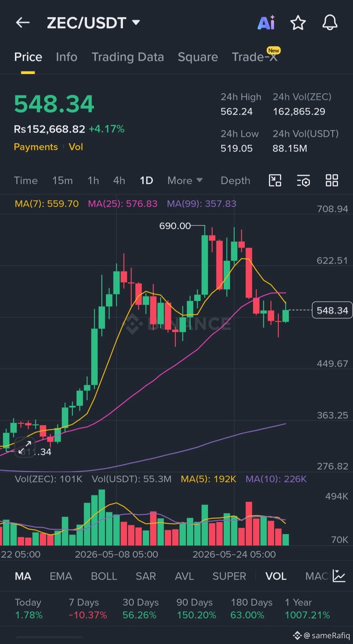Tap the 24h High value 562.24
The image size is (353, 644).
pos(237,112)
